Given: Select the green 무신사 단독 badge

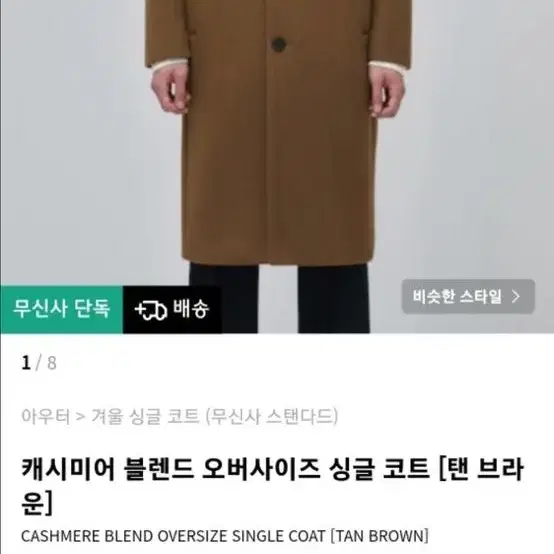Looking at the screenshot, I should (x=61, y=310).
